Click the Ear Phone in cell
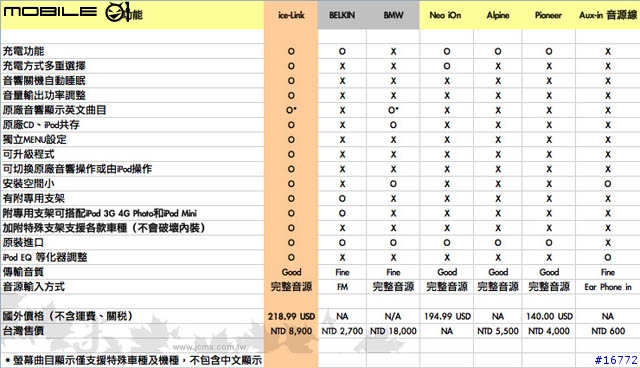This screenshot has width=640, height=368. point(608,287)
